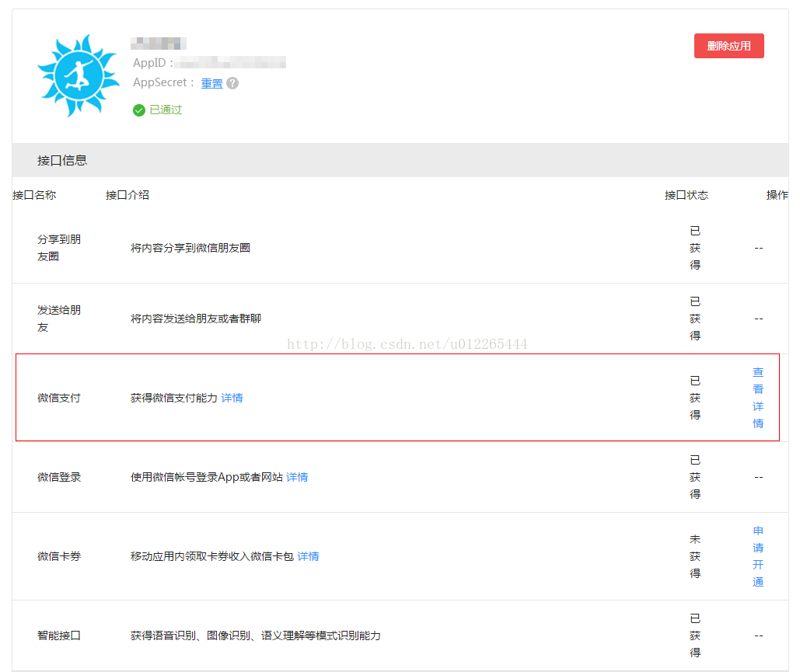Click 已获得 status in the 微信支付 row

[x=695, y=398]
